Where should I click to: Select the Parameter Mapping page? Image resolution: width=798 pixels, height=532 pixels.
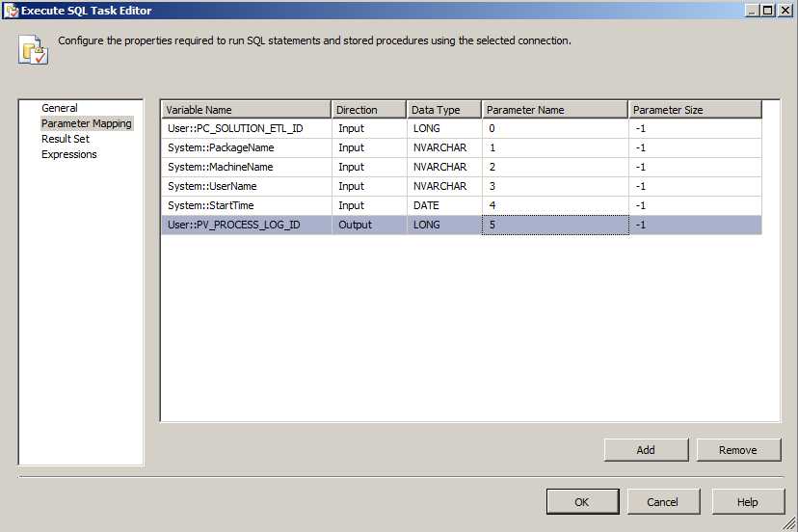click(87, 123)
